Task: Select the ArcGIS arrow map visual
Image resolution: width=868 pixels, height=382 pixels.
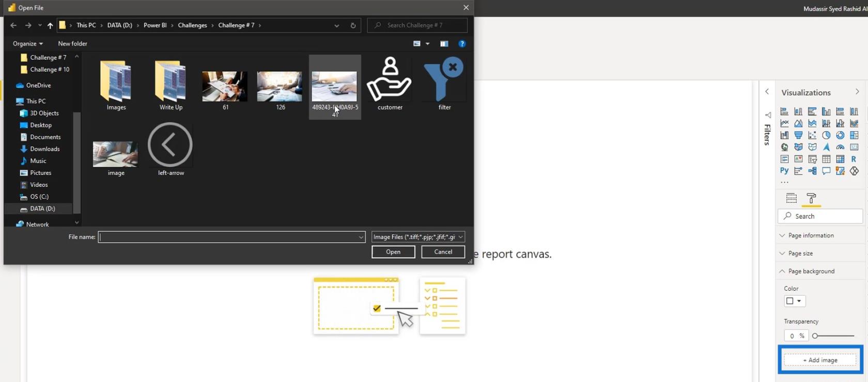Action: pyautogui.click(x=826, y=147)
